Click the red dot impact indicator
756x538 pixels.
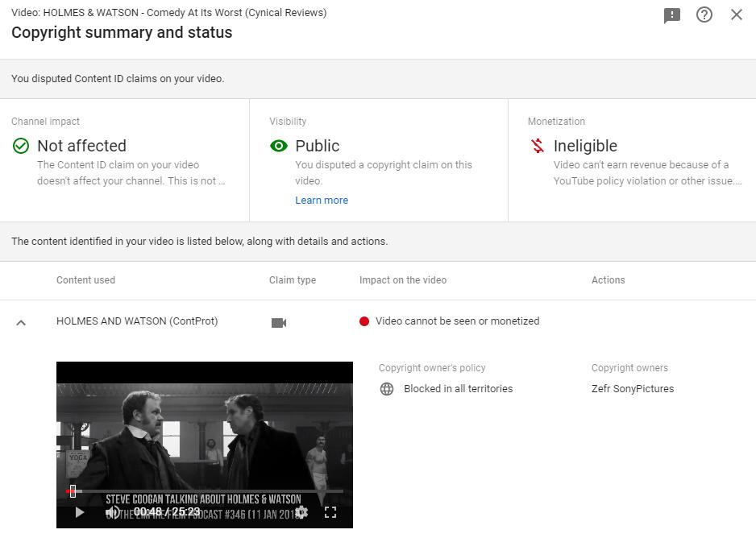364,321
